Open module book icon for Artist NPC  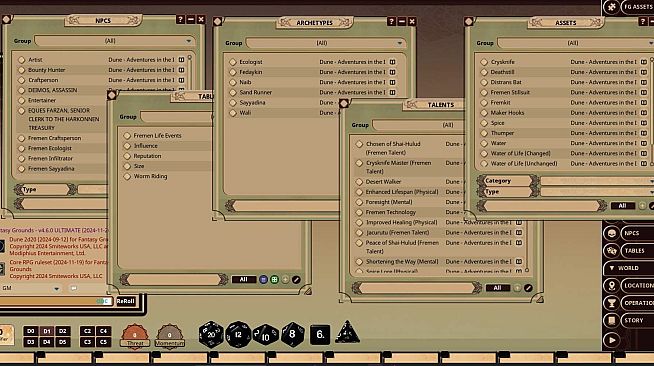point(181,60)
